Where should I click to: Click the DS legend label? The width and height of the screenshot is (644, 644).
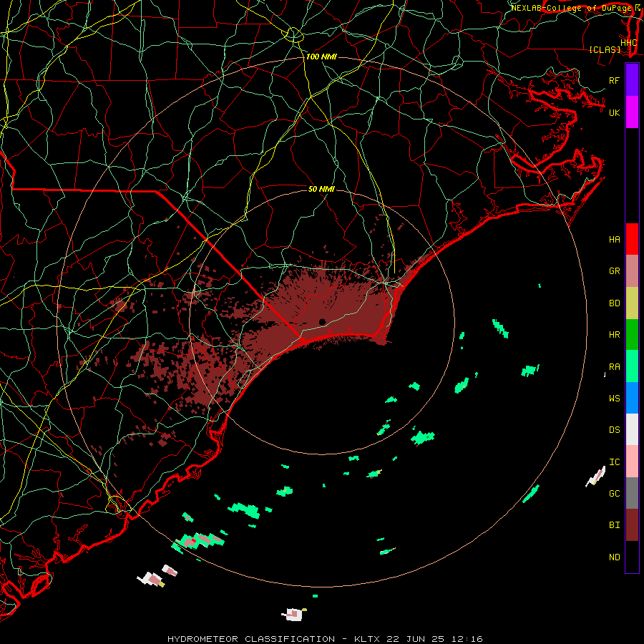[614, 430]
